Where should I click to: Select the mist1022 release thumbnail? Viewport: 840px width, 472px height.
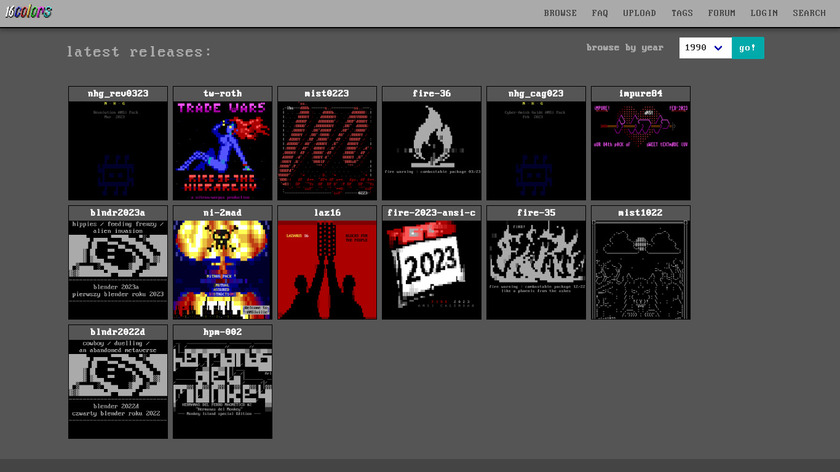pyautogui.click(x=640, y=269)
